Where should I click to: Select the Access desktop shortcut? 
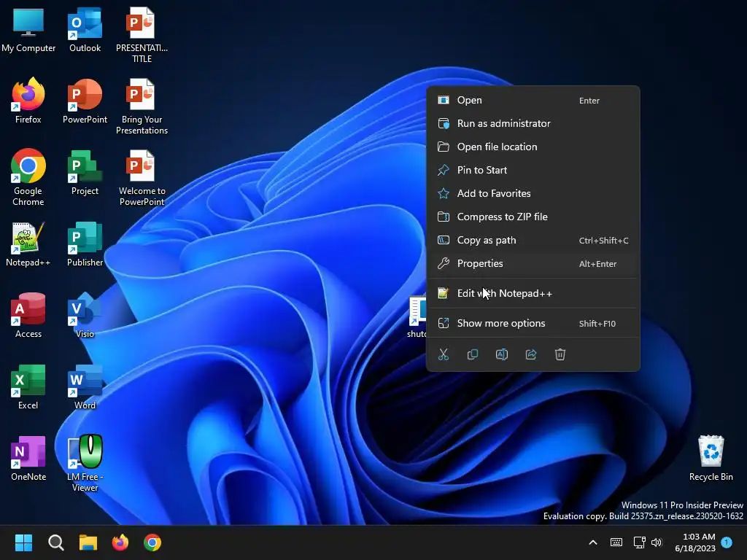point(28,315)
